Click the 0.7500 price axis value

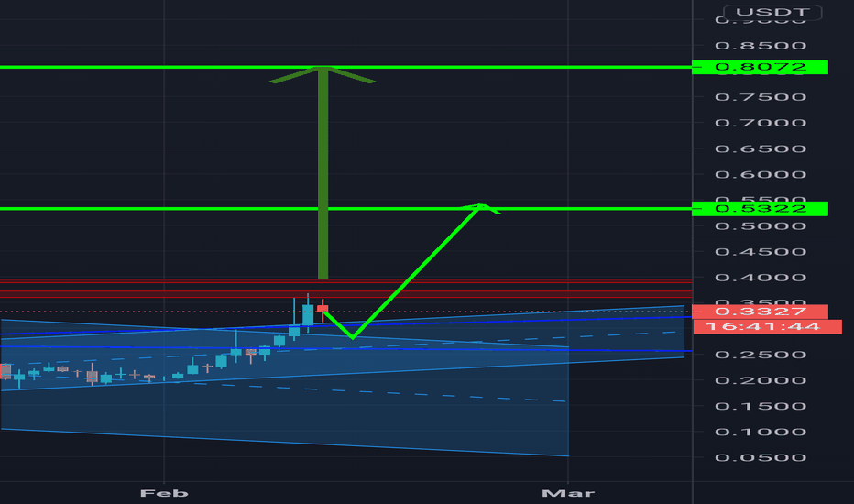[761, 97]
